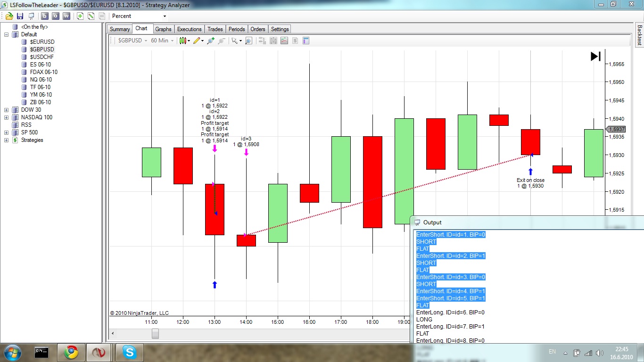Select ZB 06-10 in the tree

[x=40, y=102]
